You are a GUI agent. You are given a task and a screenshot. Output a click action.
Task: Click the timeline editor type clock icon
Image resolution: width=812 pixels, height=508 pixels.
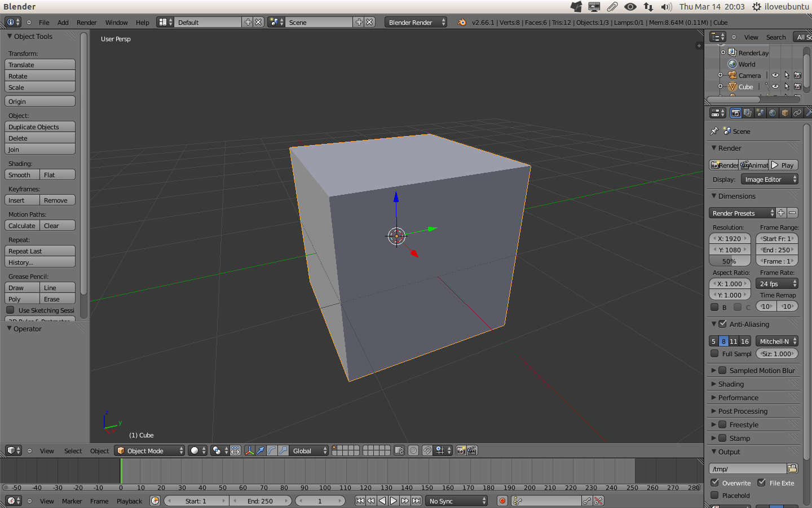[x=13, y=501]
